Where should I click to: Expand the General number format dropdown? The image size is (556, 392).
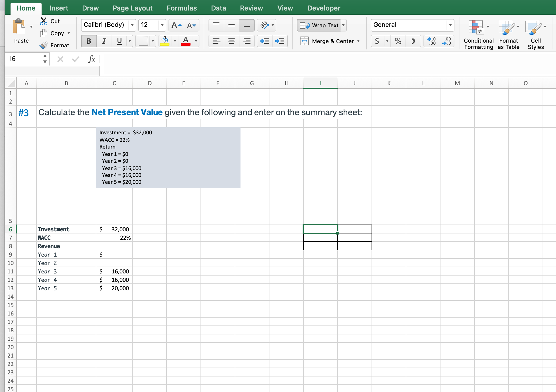450,25
